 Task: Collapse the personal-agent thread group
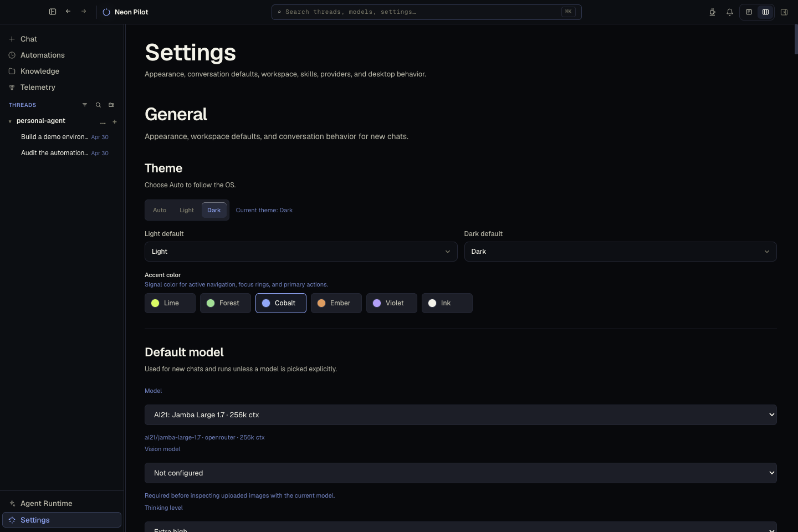[10, 121]
